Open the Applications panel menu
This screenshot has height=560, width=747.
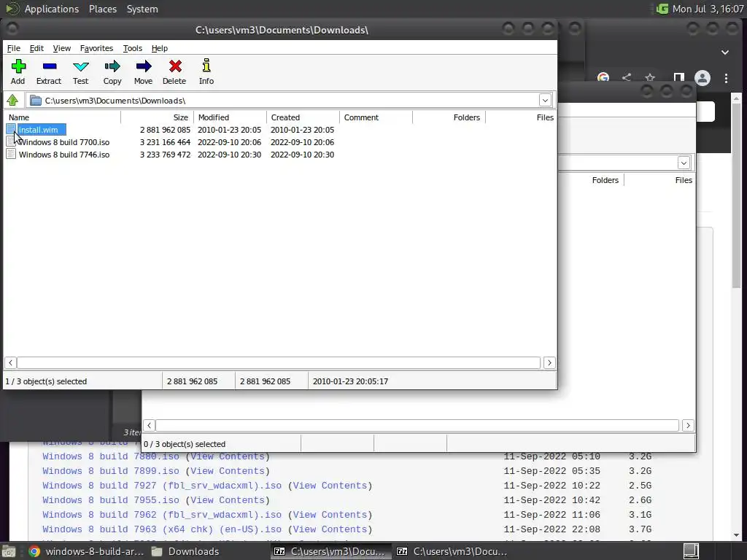point(52,9)
